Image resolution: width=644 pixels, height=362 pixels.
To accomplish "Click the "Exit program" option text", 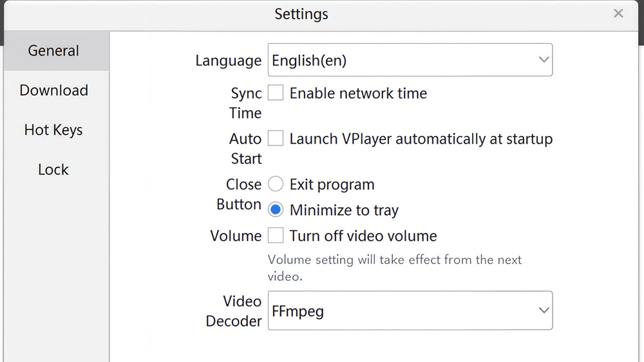I will click(332, 185).
